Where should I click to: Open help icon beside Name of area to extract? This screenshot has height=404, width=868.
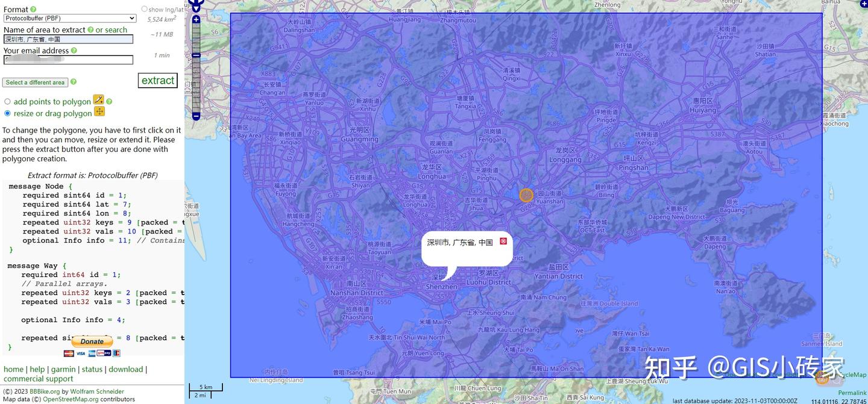pyautogui.click(x=90, y=30)
